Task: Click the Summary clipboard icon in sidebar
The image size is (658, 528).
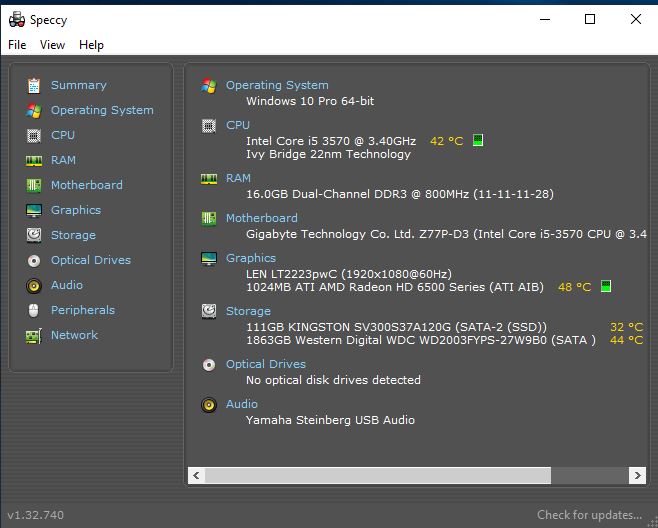Action: pyautogui.click(x=34, y=86)
